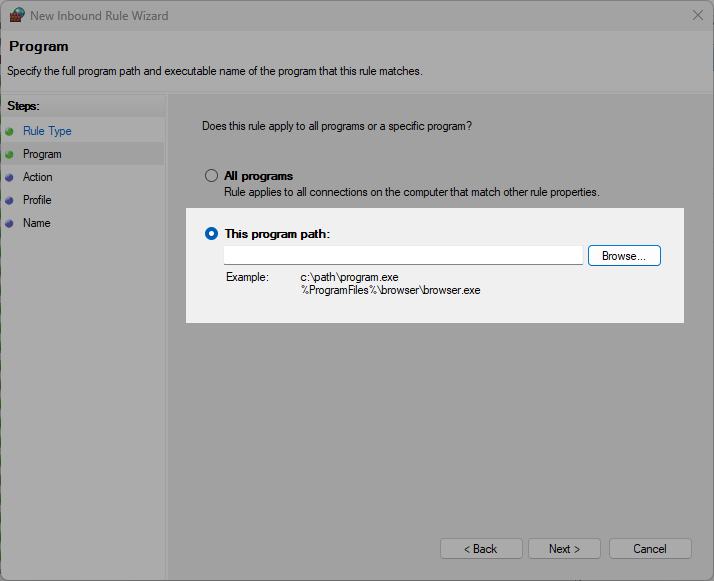Click the blue bullet beside Profile
This screenshot has width=714, height=581.
click(10, 200)
